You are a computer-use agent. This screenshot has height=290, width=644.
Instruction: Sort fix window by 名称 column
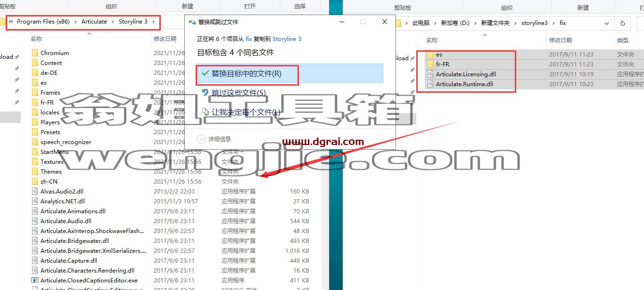pos(432,40)
